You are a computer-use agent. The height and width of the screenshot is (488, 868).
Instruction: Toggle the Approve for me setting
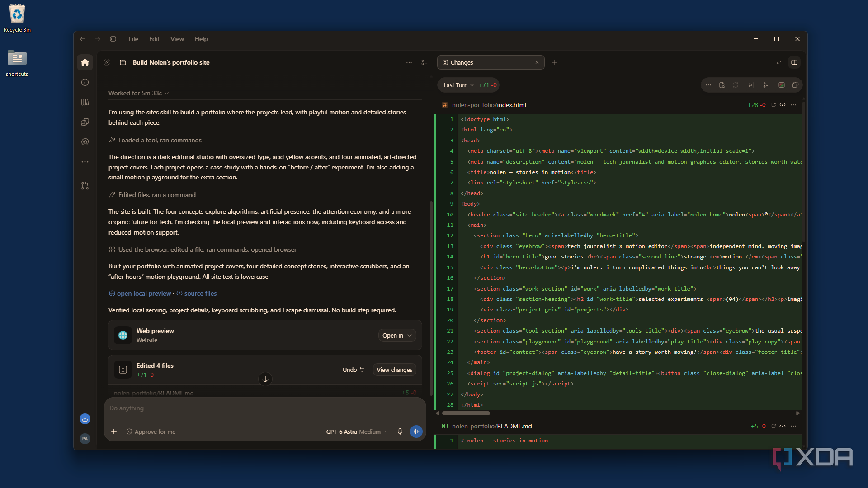tap(151, 432)
